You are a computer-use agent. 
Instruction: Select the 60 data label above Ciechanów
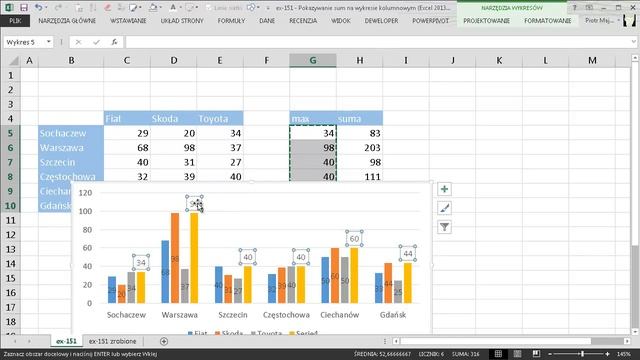click(354, 239)
